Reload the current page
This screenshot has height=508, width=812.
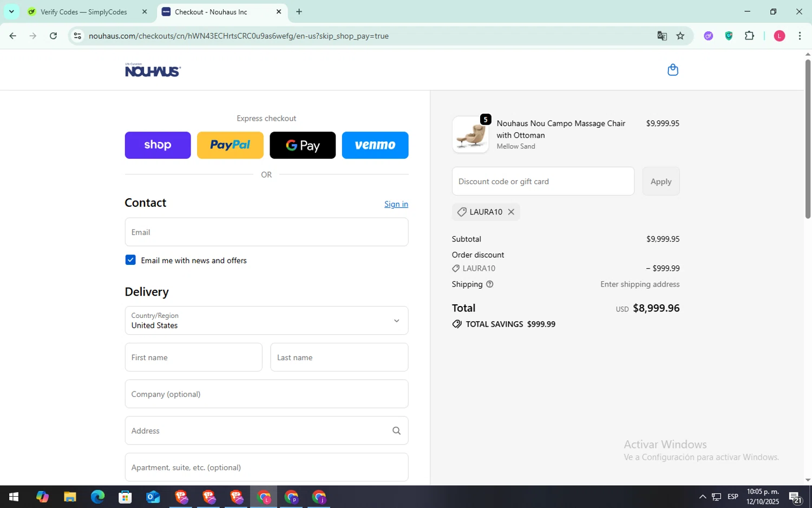[x=53, y=36]
